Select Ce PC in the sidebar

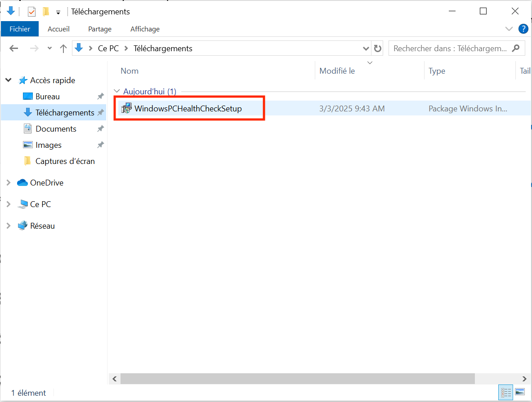[x=40, y=204]
